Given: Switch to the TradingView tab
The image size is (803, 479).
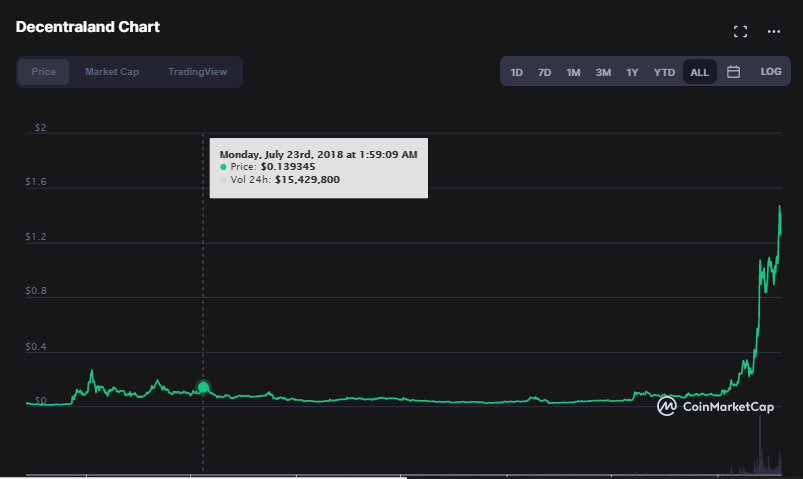Looking at the screenshot, I should pos(198,72).
